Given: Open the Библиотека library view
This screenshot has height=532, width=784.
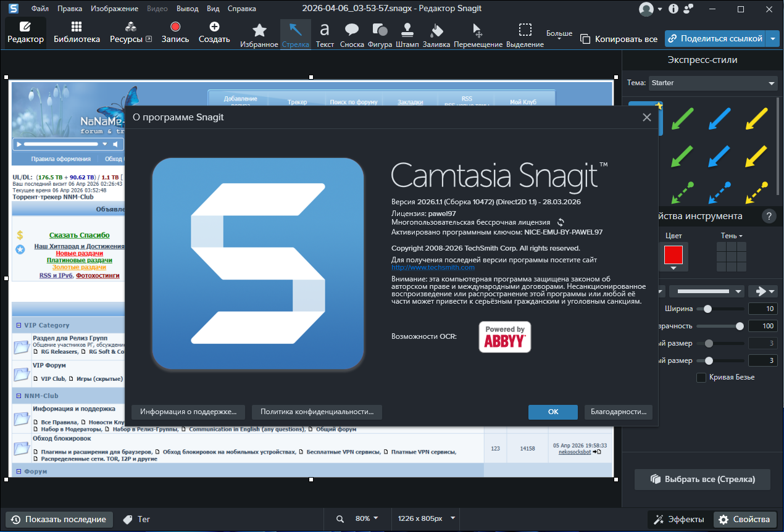Looking at the screenshot, I should coord(77,33).
